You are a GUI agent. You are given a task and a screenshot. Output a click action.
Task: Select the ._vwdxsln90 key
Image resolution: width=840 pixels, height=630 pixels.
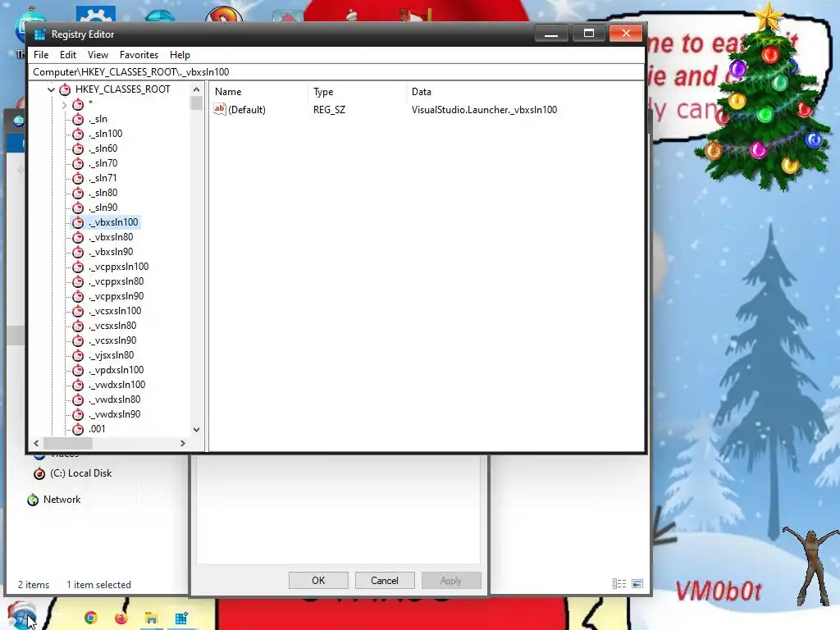point(115,414)
